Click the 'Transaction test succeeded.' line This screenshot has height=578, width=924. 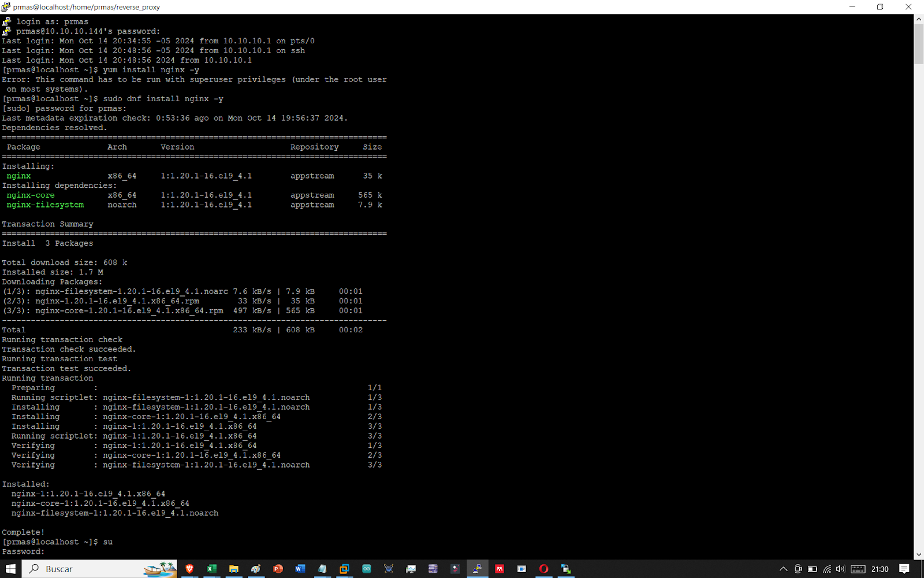[66, 369]
